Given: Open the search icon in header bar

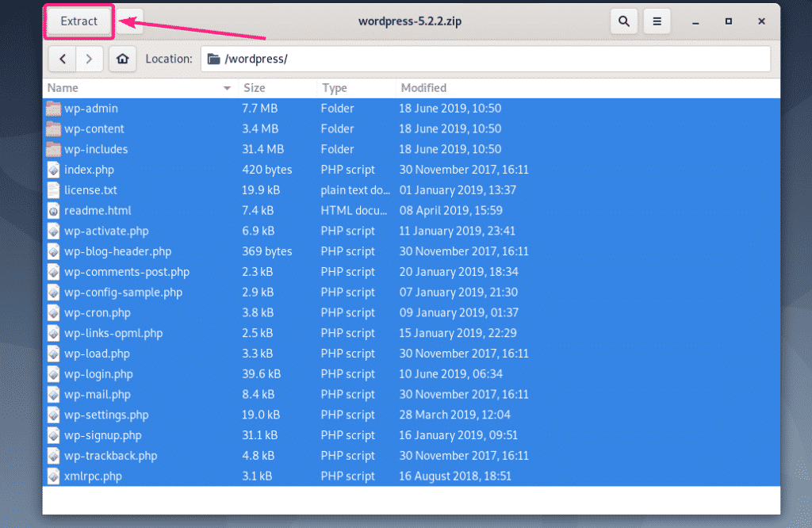Looking at the screenshot, I should coord(624,22).
